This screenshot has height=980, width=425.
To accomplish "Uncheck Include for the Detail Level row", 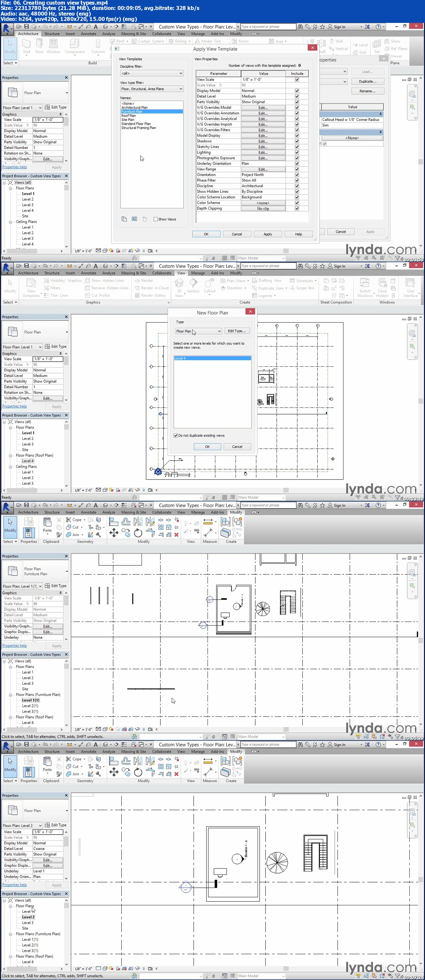I will click(x=297, y=97).
